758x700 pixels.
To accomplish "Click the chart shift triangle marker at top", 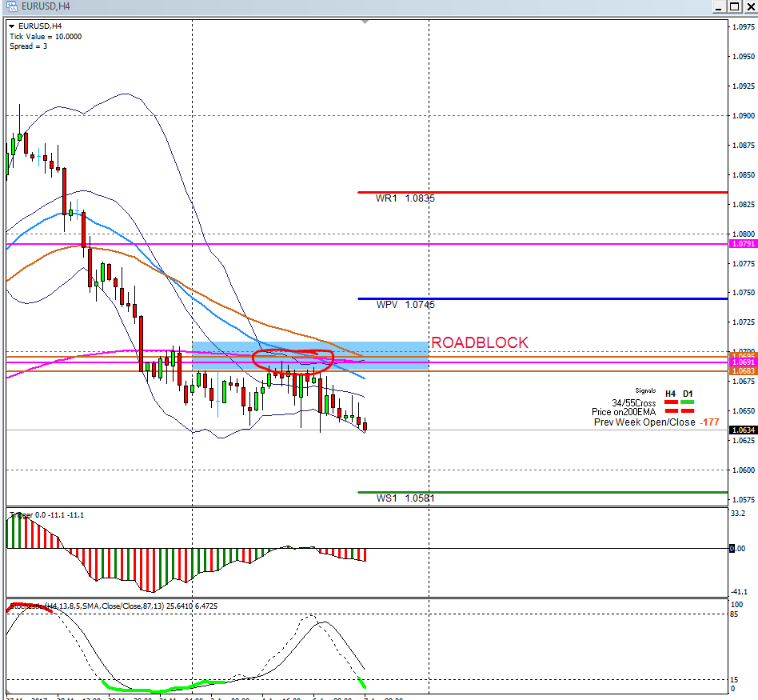I will 365,22.
